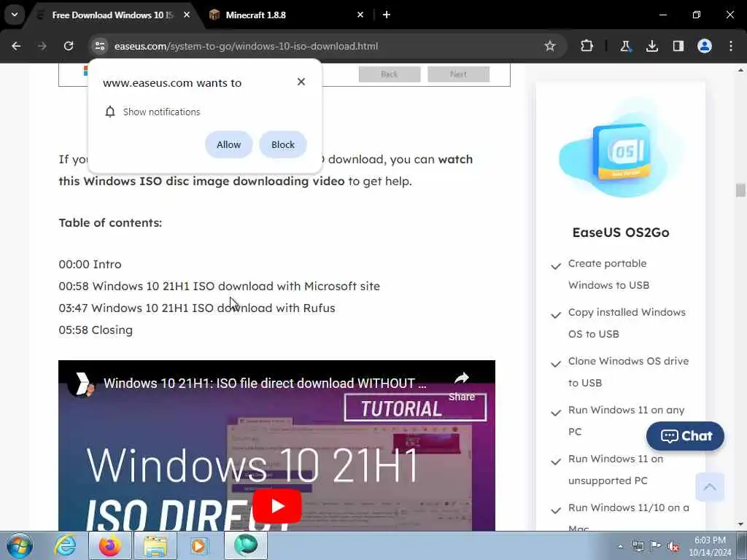Go back to previous page
This screenshot has height=560, width=747.
pos(16,46)
